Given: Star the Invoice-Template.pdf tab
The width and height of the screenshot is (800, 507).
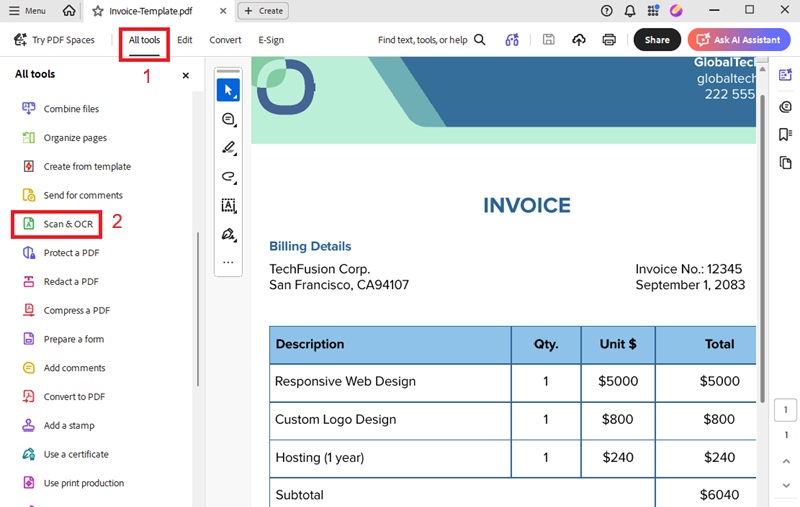Looking at the screenshot, I should coord(98,11).
